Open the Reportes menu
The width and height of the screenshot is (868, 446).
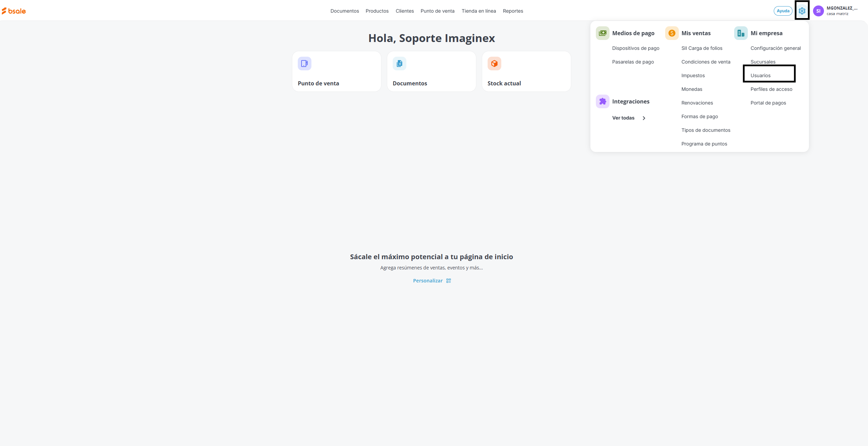[513, 11]
